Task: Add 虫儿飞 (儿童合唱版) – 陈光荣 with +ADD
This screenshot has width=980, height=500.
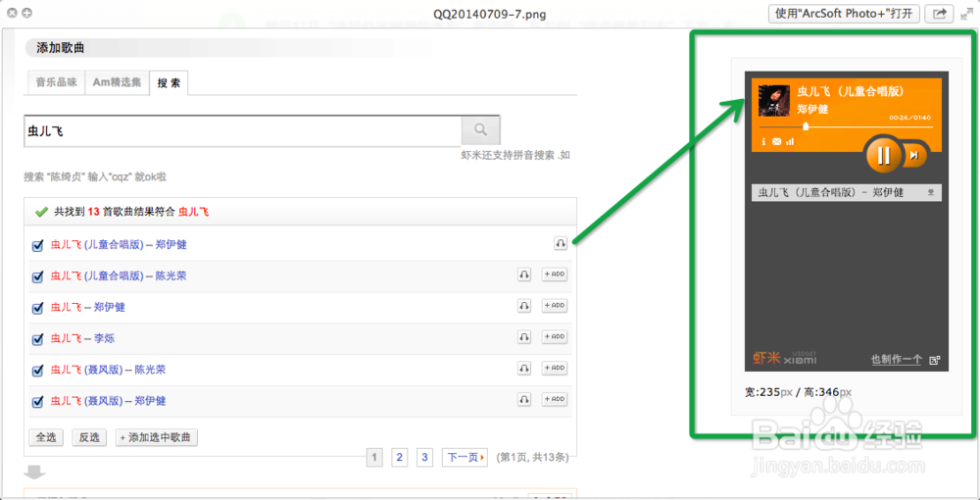Action: pyautogui.click(x=555, y=274)
